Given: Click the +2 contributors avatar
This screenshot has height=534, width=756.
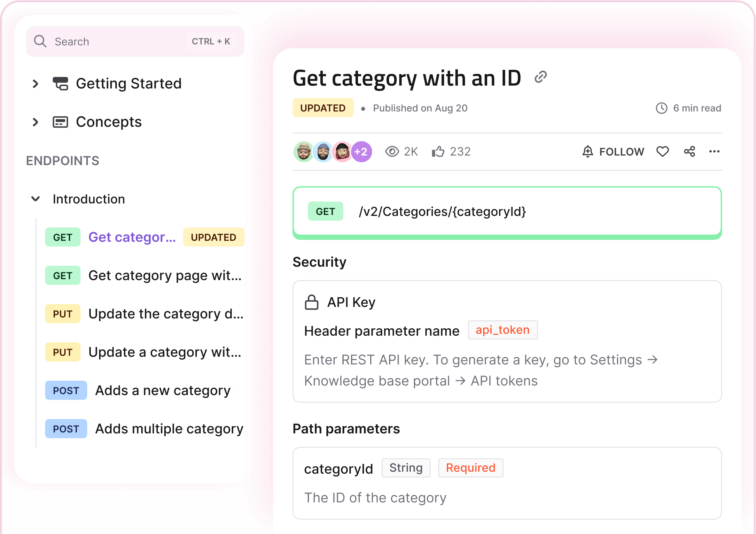Looking at the screenshot, I should pos(362,152).
